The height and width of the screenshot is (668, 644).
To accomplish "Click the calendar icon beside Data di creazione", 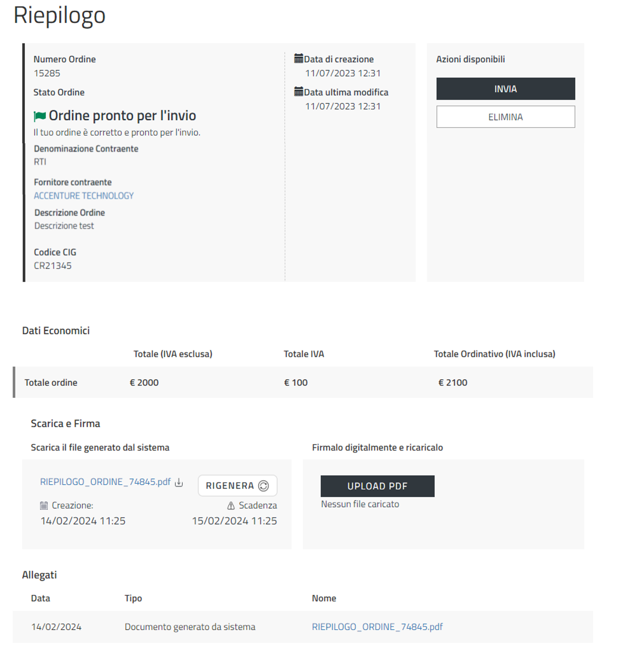I will click(x=298, y=59).
